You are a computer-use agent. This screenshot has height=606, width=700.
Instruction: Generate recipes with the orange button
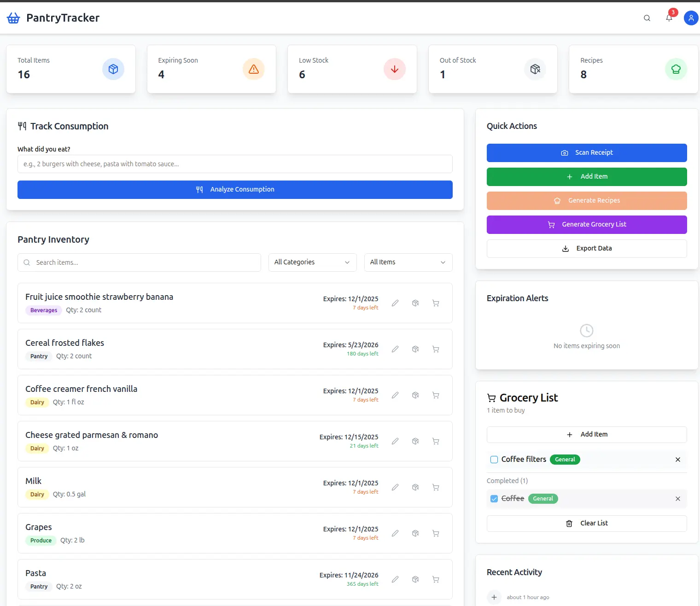point(586,200)
